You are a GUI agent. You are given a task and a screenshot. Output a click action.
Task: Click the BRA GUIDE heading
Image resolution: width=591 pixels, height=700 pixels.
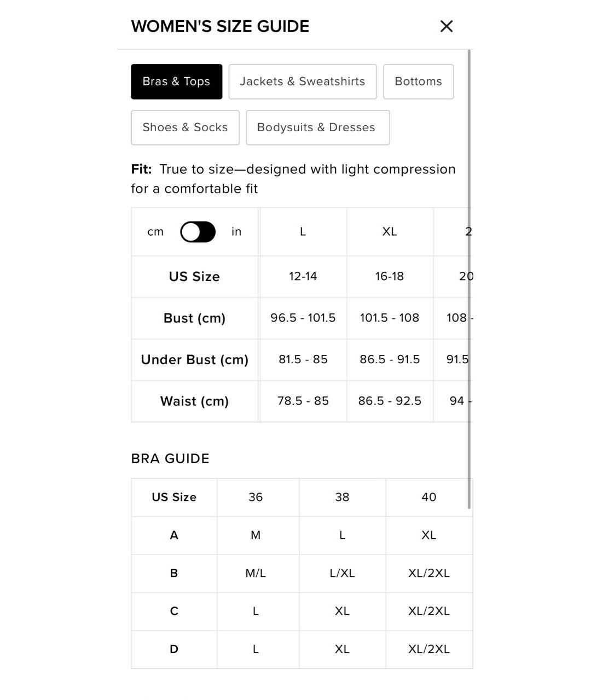pos(170,458)
